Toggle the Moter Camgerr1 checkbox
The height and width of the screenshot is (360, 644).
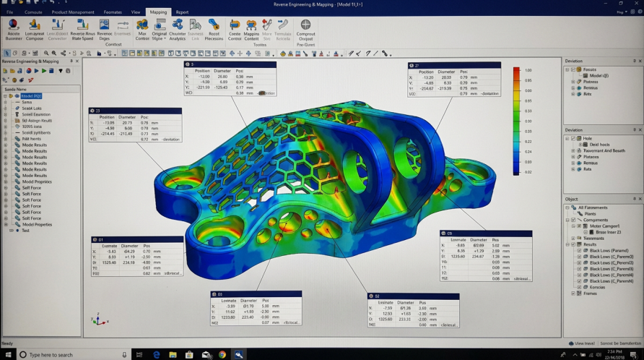click(x=580, y=226)
